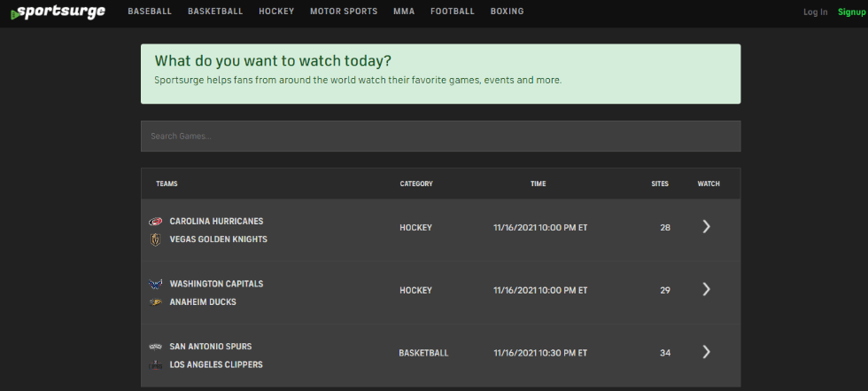The width and height of the screenshot is (868, 391).
Task: Click the Category column header
Action: click(x=416, y=184)
